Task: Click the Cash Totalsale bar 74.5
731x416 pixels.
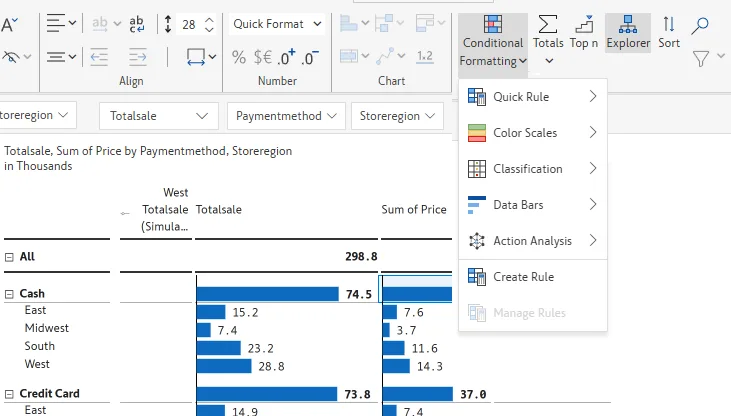Action: click(x=268, y=294)
